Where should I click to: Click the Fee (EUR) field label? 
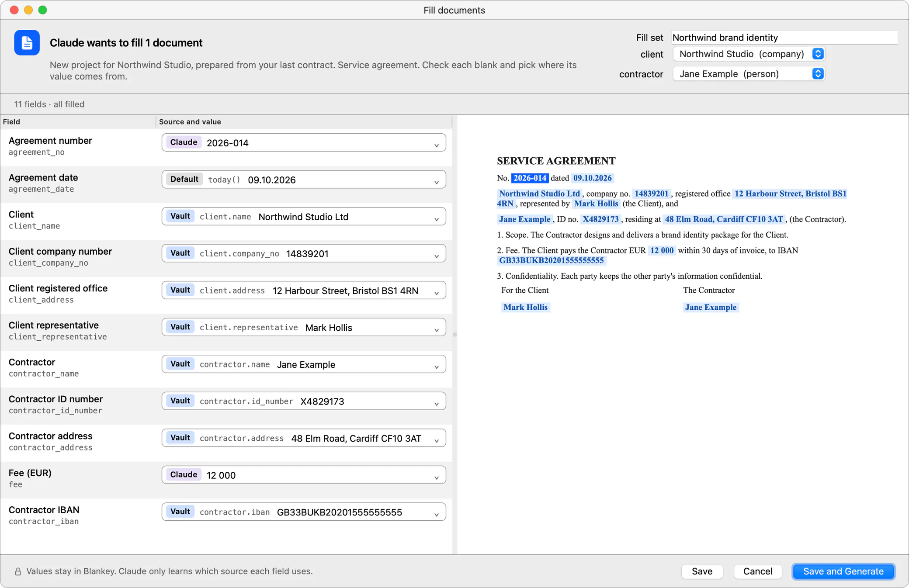point(30,473)
